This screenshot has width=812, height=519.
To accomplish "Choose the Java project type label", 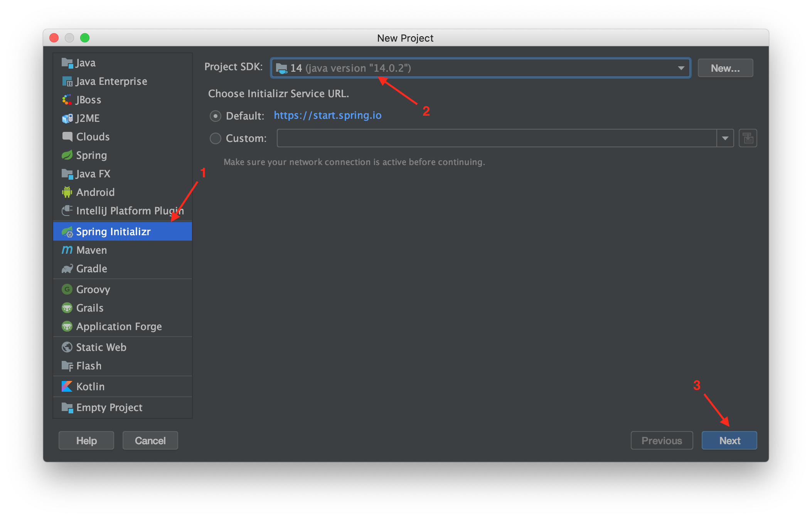I will [86, 63].
